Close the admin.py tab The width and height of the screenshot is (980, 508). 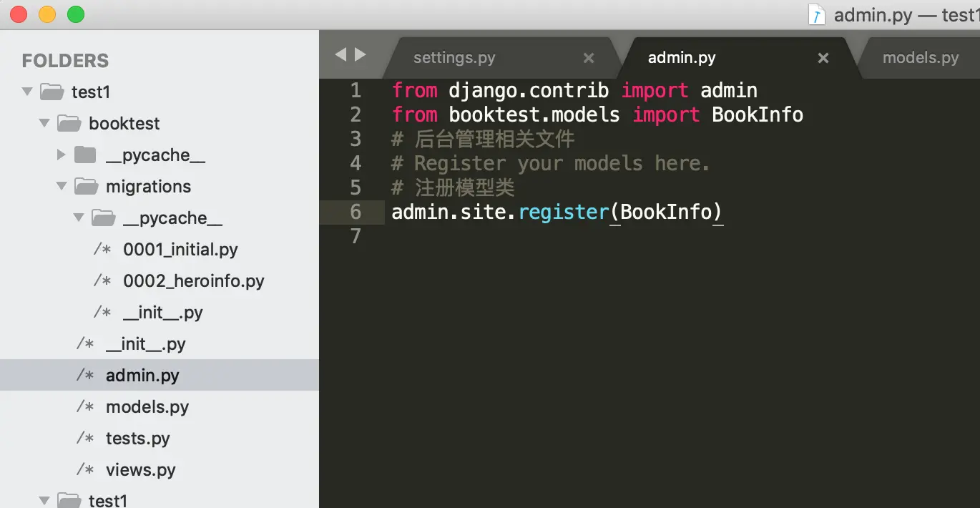[823, 58]
